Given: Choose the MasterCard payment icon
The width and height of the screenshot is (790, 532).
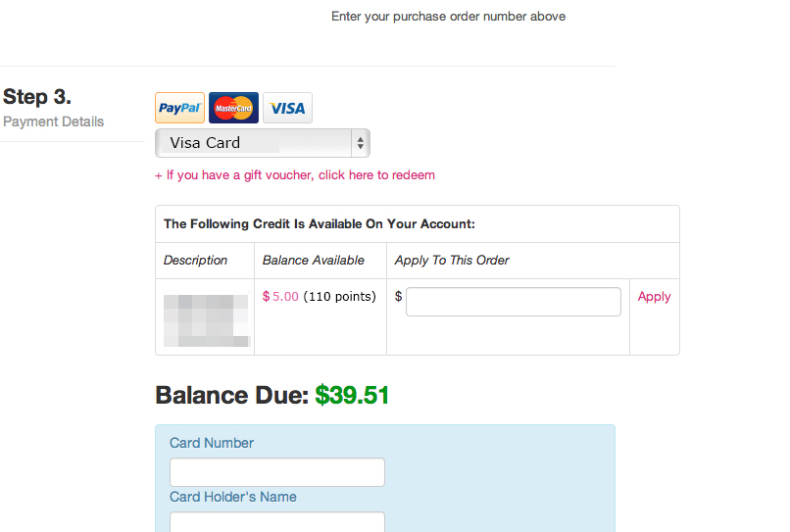Looking at the screenshot, I should 233,108.
